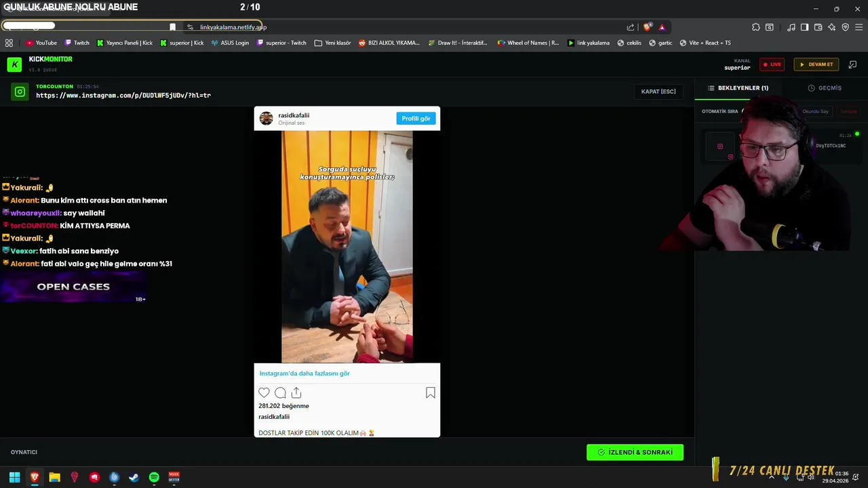Image resolution: width=868 pixels, height=488 pixels.
Task: Click the rasidkafalii profile picture
Action: [266, 119]
